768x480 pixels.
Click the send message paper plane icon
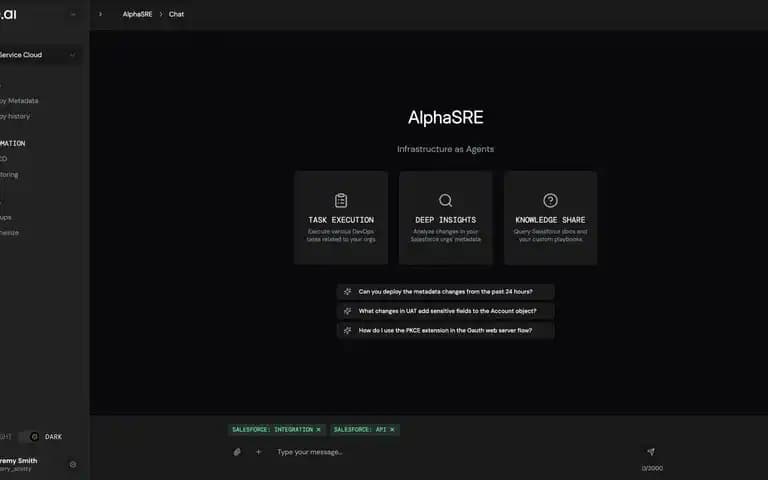pos(650,452)
